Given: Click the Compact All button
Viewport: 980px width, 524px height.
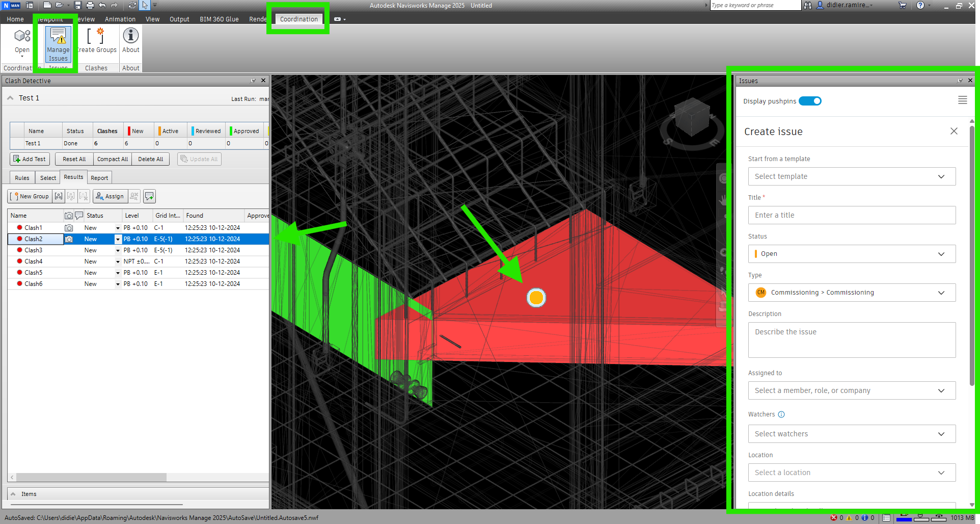Looking at the screenshot, I should pyautogui.click(x=113, y=159).
